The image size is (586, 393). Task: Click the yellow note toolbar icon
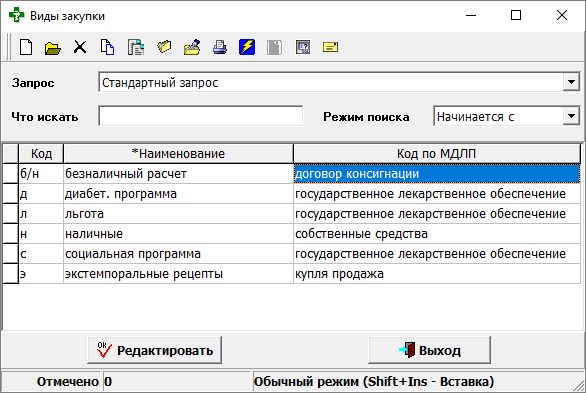click(x=330, y=47)
